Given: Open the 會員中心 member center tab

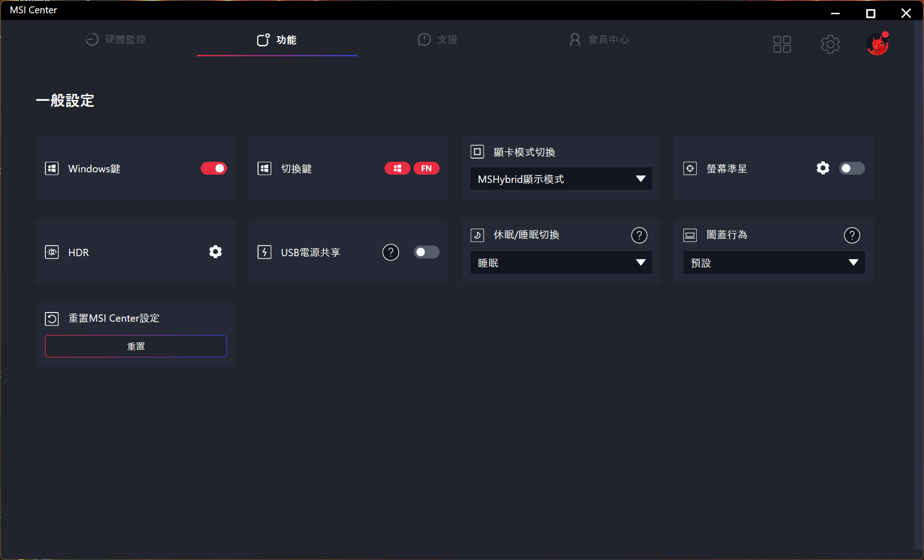Looking at the screenshot, I should coord(599,39).
